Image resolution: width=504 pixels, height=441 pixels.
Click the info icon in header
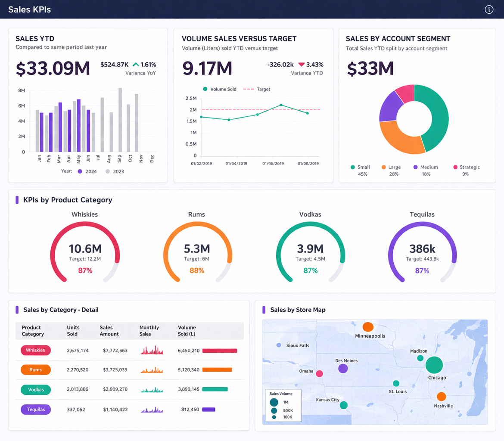(489, 9)
